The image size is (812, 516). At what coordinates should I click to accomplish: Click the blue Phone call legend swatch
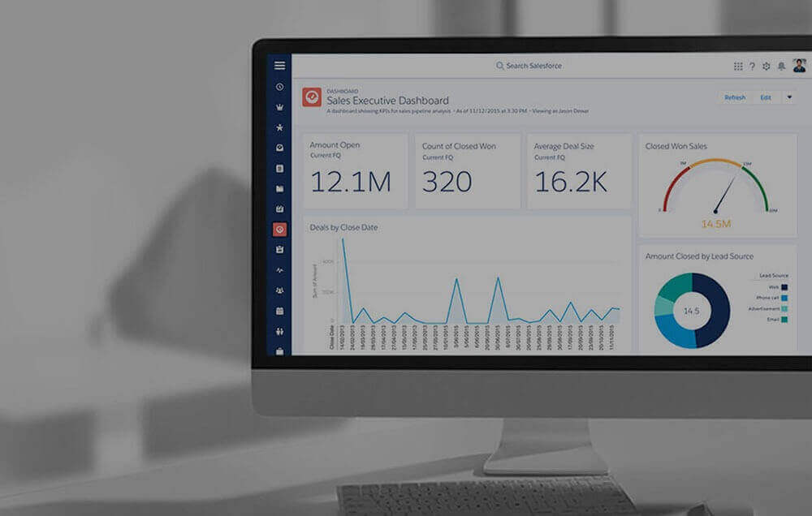(x=784, y=298)
